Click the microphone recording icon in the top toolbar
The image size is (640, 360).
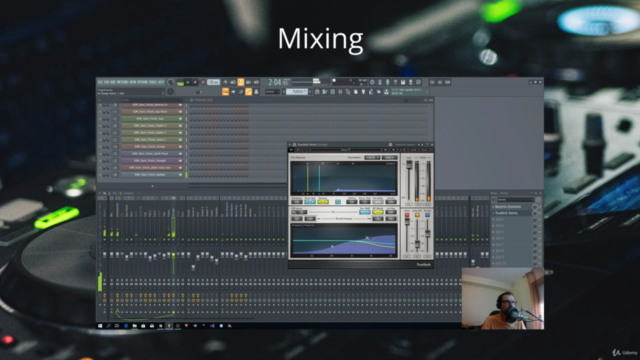click(x=388, y=82)
